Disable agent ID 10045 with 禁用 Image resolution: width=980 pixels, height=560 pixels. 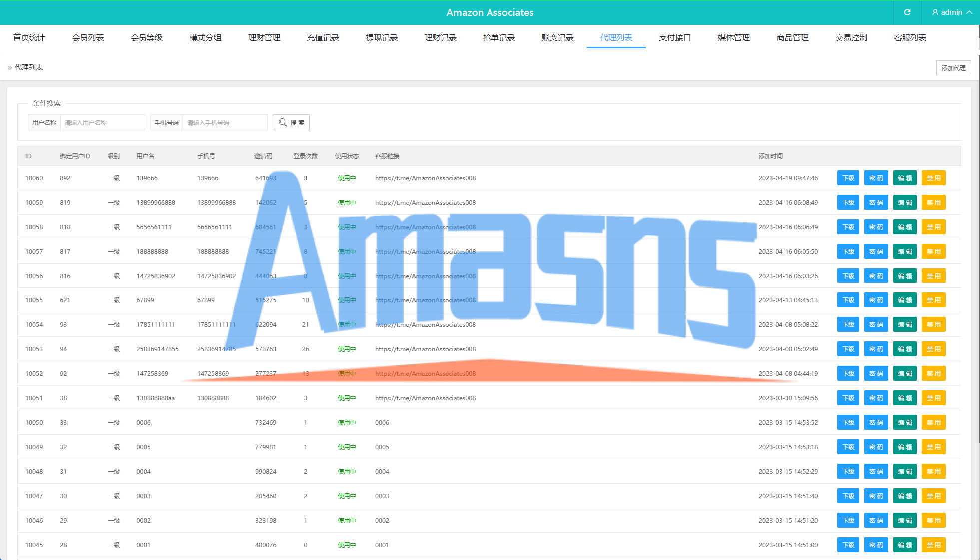(x=933, y=545)
